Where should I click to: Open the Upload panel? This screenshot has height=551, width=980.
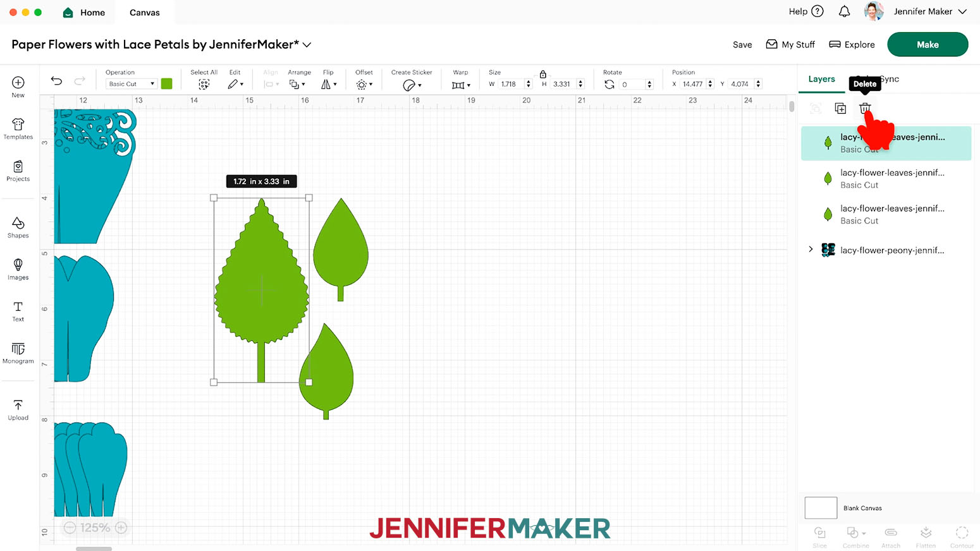point(18,409)
